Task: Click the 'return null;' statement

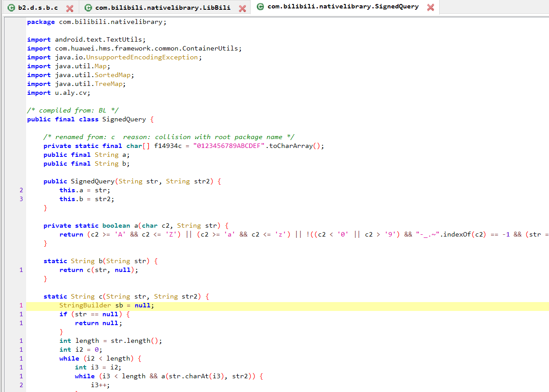Action: 98,323
